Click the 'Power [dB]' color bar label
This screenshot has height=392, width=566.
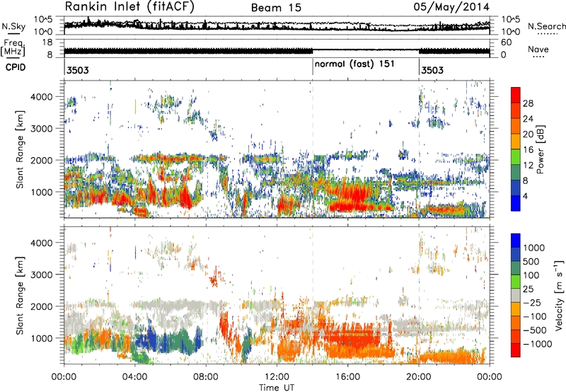point(540,149)
